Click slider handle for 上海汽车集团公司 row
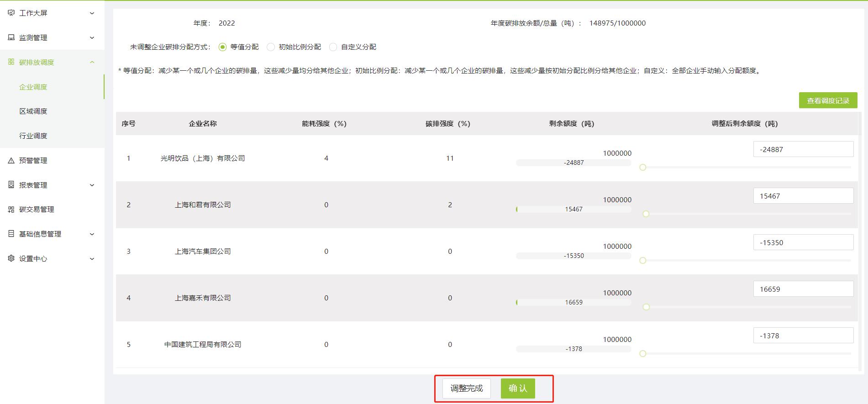The width and height of the screenshot is (868, 404). point(642,261)
